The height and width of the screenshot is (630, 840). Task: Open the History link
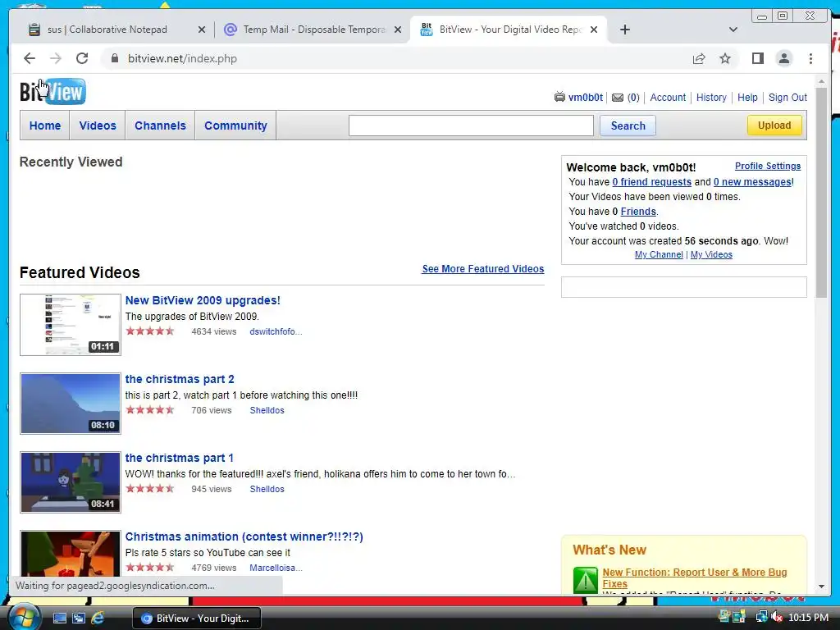711,98
